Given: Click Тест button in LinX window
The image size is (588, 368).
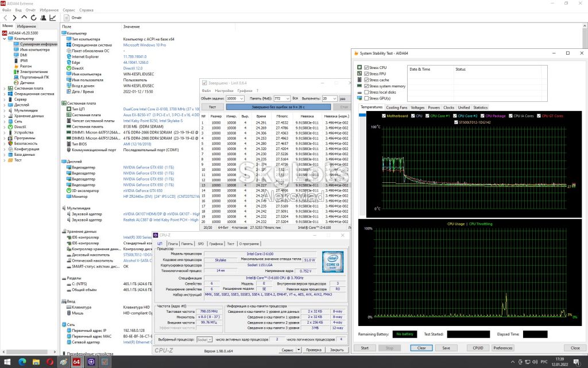Looking at the screenshot, I should (212, 107).
